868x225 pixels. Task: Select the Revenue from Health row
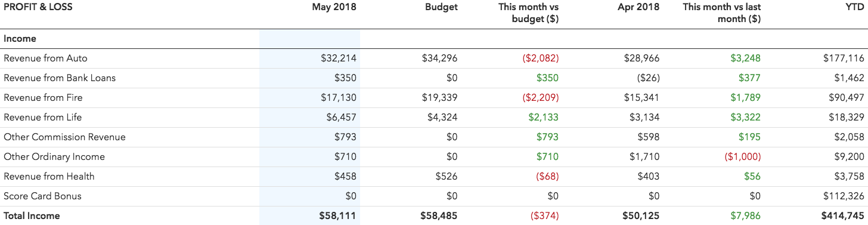[x=434, y=177]
